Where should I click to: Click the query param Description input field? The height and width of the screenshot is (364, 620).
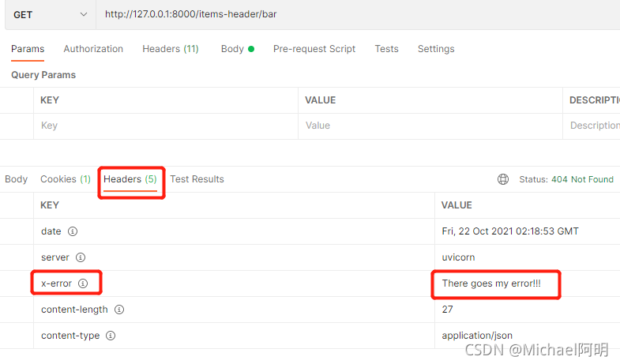592,126
